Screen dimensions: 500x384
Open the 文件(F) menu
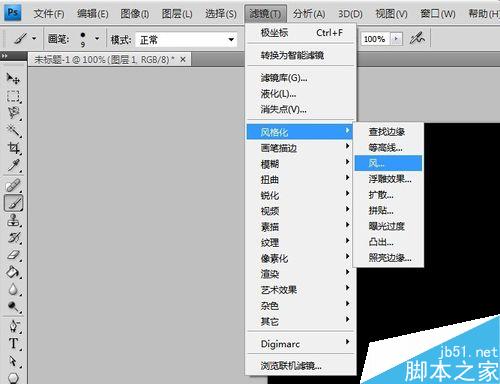[49, 14]
